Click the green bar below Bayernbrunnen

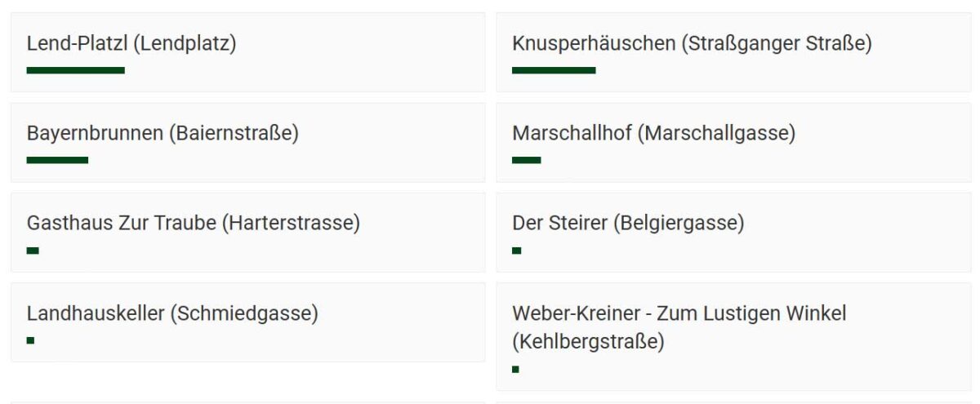57,160
